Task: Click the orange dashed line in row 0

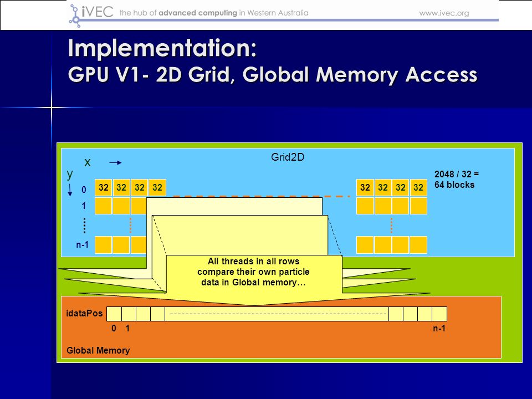Action: click(x=261, y=196)
